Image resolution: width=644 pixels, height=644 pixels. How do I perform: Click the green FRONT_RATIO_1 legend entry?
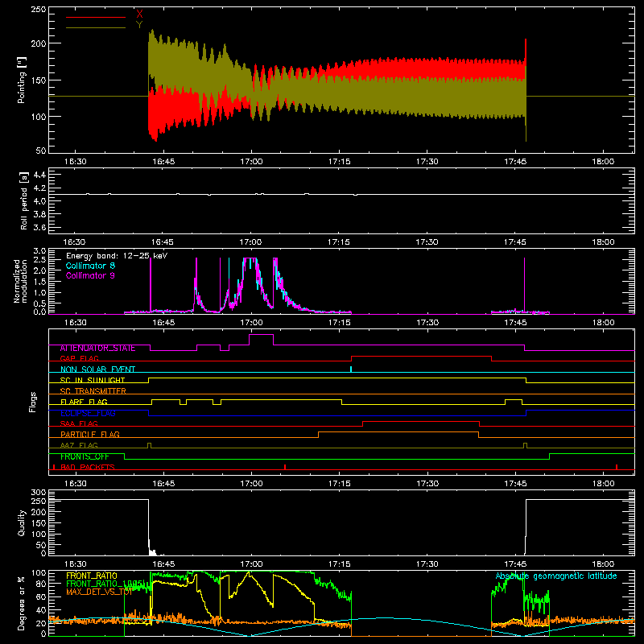(x=105, y=584)
